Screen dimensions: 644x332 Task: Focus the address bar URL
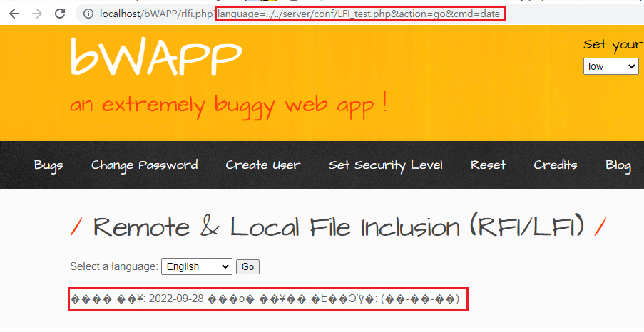click(300, 14)
